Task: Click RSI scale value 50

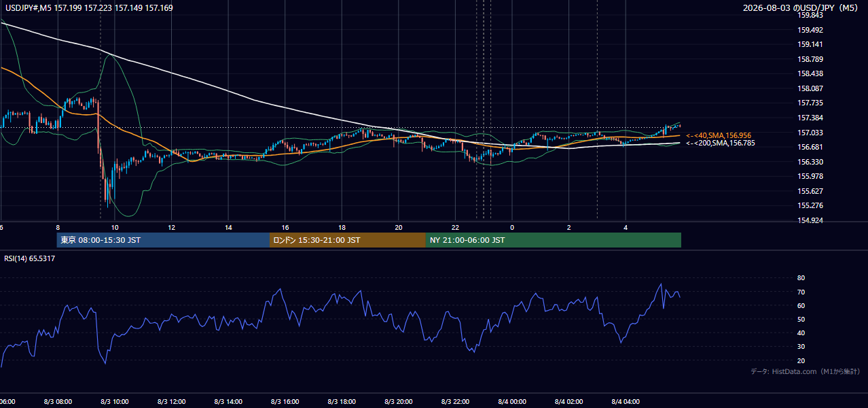Action: coord(801,319)
